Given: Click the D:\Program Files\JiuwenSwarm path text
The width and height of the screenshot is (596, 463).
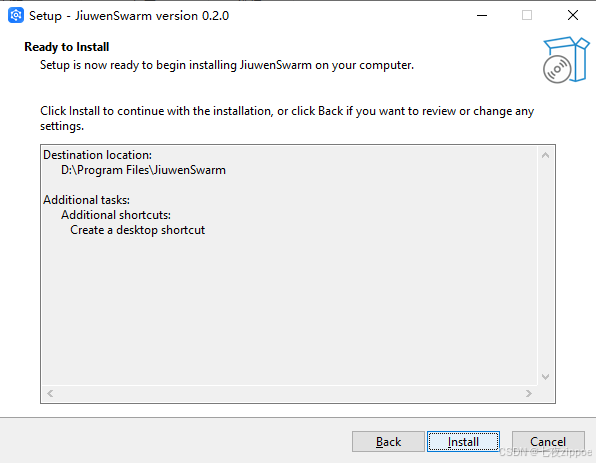Looking at the screenshot, I should click(x=143, y=170).
